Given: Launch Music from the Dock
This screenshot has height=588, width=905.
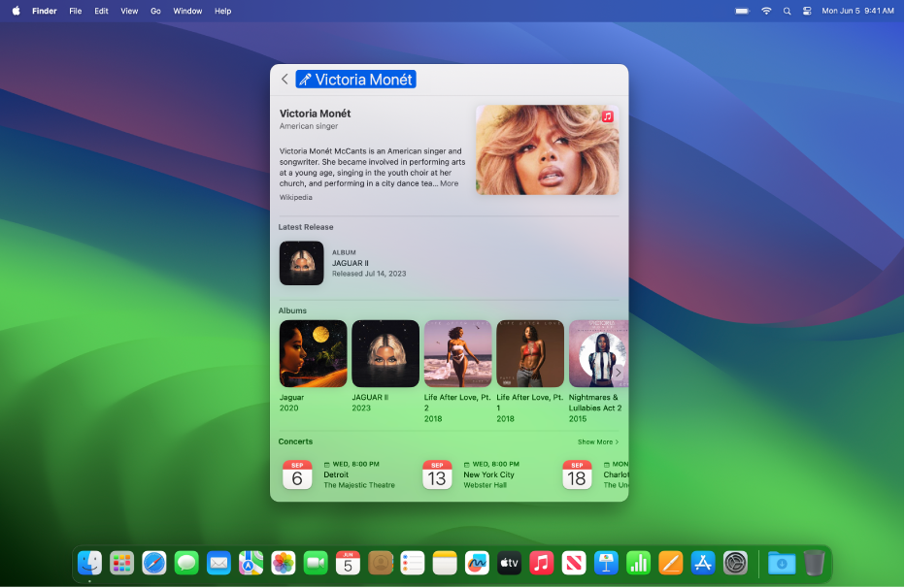Looking at the screenshot, I should pyautogui.click(x=542, y=563).
